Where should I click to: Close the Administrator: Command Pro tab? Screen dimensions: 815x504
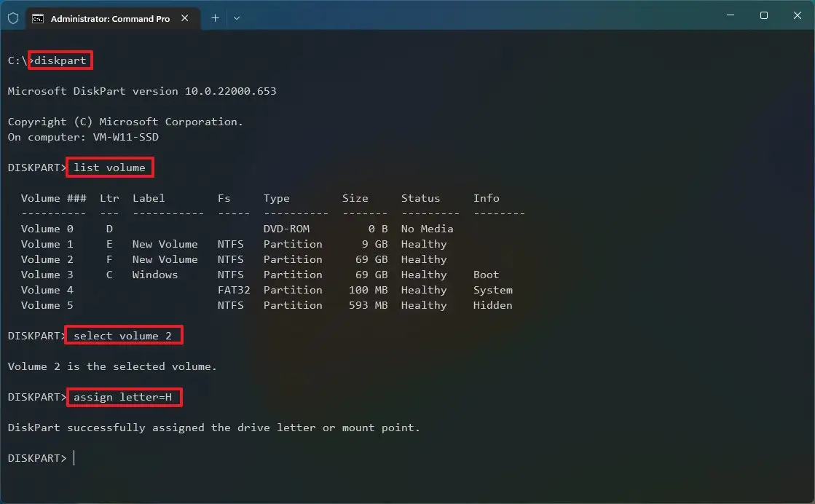184,18
